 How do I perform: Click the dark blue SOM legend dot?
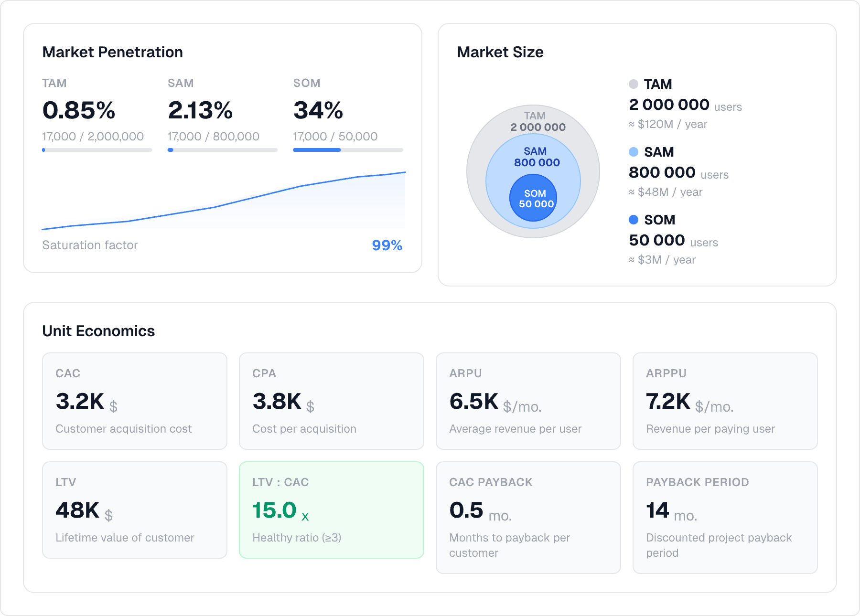click(634, 219)
